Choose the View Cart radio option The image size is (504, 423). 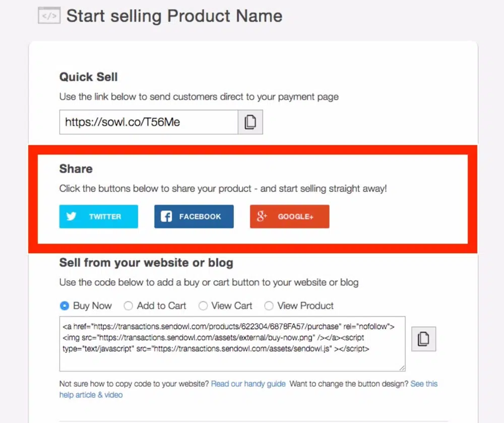203,306
